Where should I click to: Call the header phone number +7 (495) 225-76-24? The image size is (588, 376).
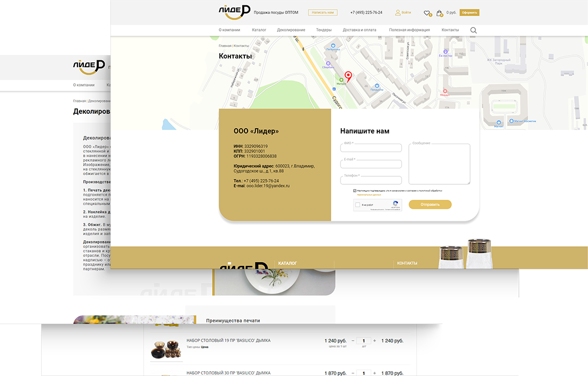click(366, 12)
